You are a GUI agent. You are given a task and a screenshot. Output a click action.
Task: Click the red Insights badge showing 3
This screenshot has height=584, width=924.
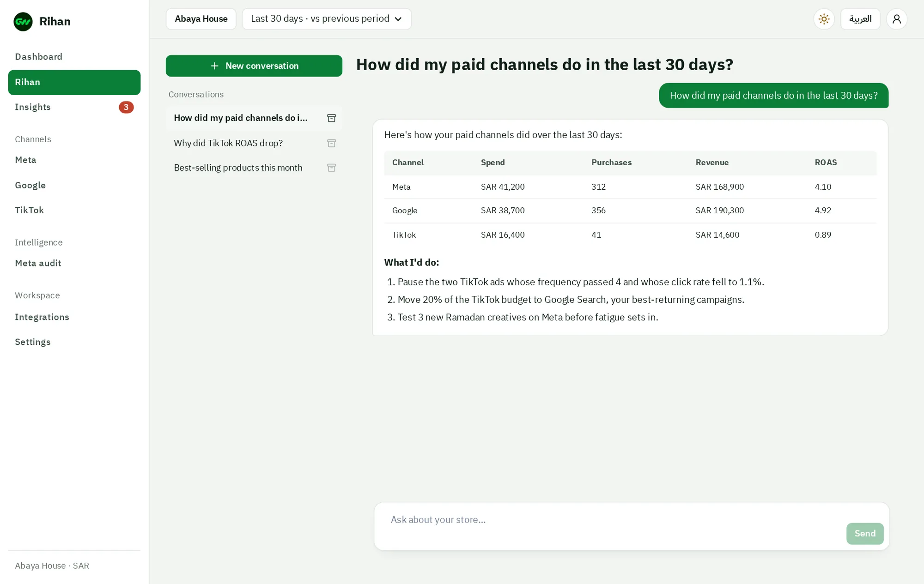click(126, 107)
